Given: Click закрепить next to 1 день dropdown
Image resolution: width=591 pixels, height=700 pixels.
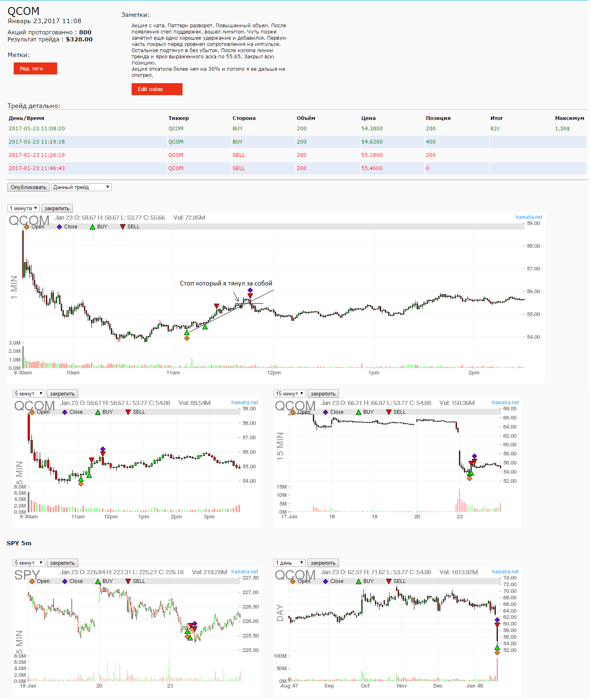Looking at the screenshot, I should coord(323,563).
